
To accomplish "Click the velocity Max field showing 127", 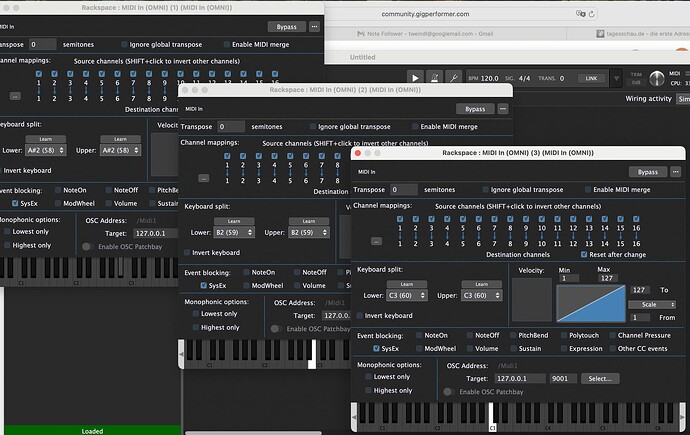I will pyautogui.click(x=608, y=278).
